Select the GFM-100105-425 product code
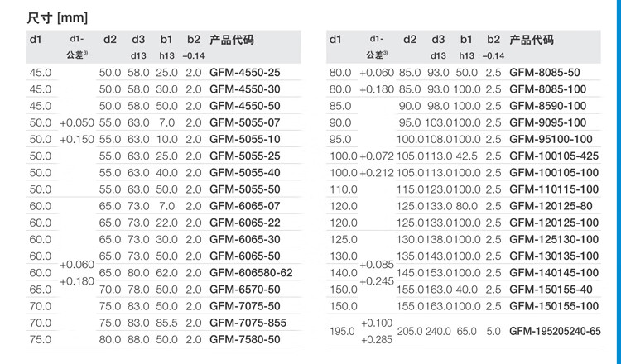Viewport: 621px width, 364px height. [x=552, y=156]
